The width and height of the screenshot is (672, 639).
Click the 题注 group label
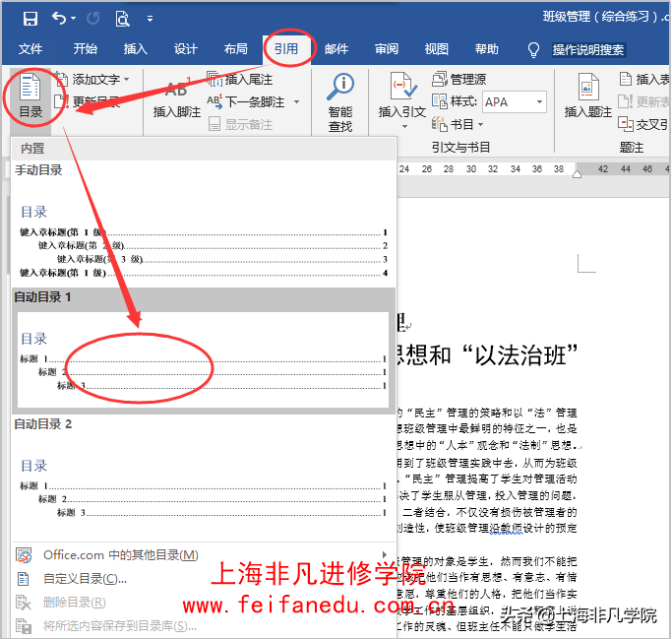tap(632, 148)
